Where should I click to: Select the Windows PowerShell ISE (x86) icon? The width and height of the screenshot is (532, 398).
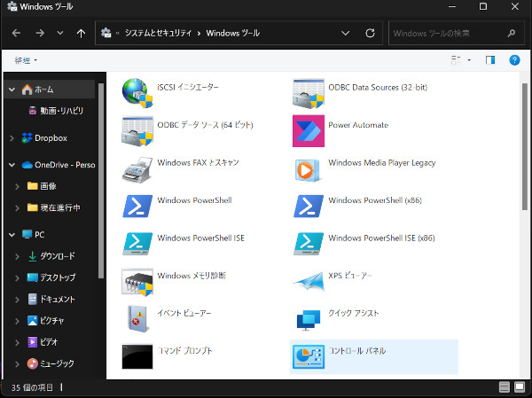coord(309,244)
